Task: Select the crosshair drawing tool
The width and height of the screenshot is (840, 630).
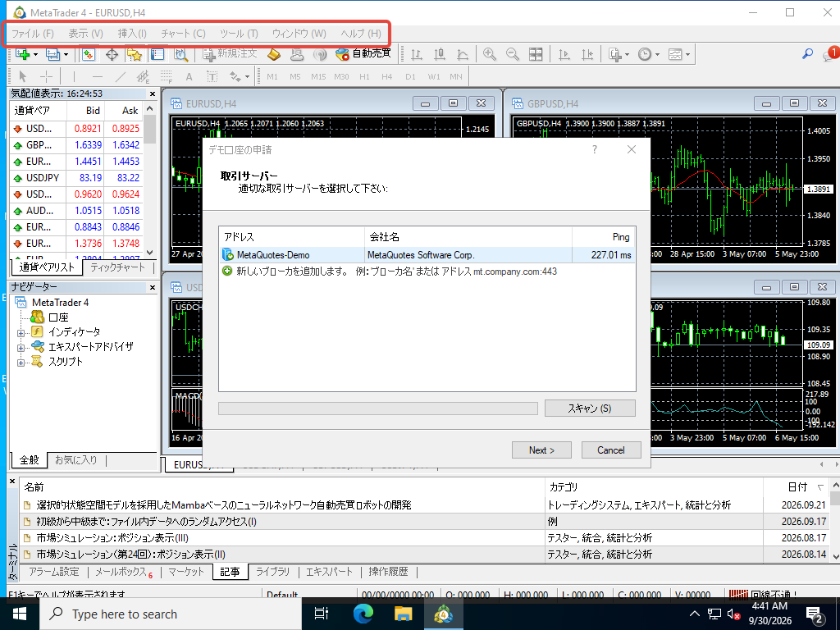Action: 47,76
